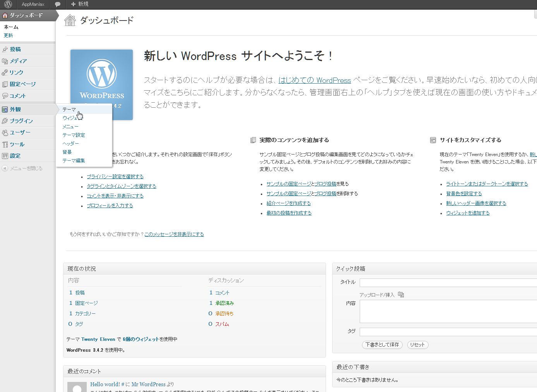Screen dimensions: 537x392
Task: Select 背景 in the 外観 flyout menu
Action: [x=67, y=152]
